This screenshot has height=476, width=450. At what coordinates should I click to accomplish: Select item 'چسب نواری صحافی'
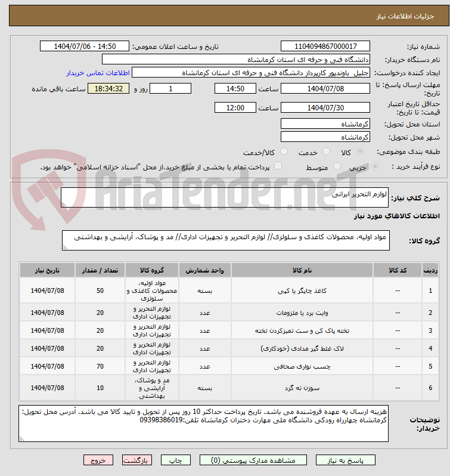point(302,366)
